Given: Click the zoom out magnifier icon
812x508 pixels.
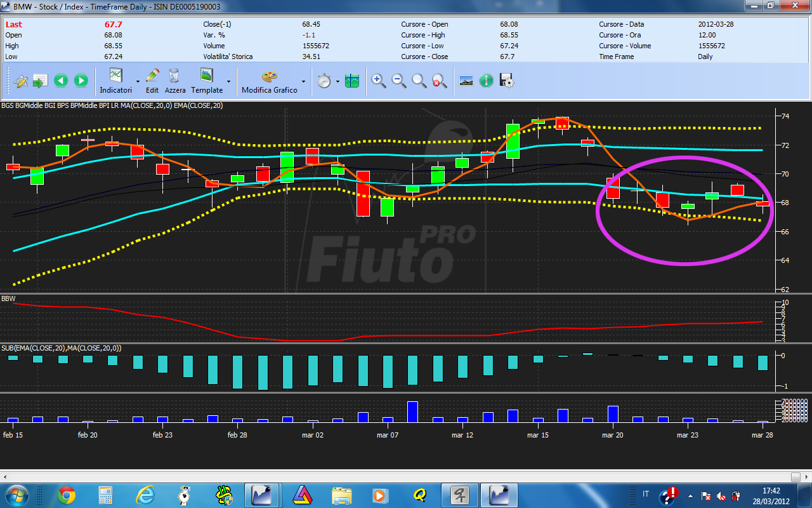Looking at the screenshot, I should (x=399, y=81).
